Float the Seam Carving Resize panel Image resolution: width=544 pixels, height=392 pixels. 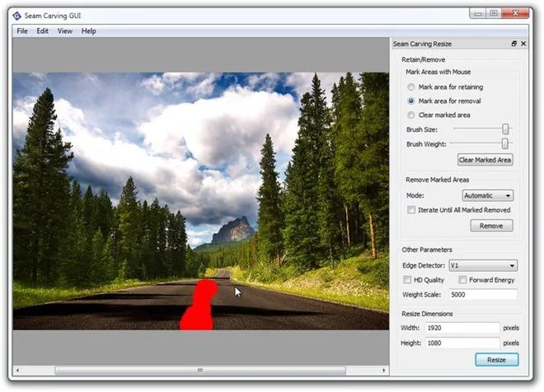pos(514,44)
